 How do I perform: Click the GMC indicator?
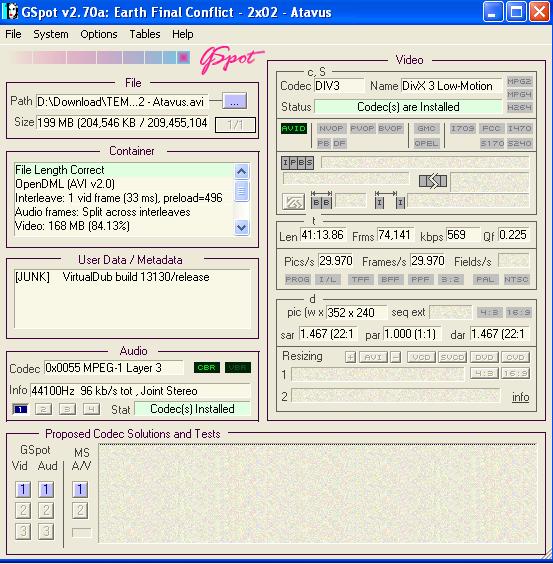click(426, 128)
